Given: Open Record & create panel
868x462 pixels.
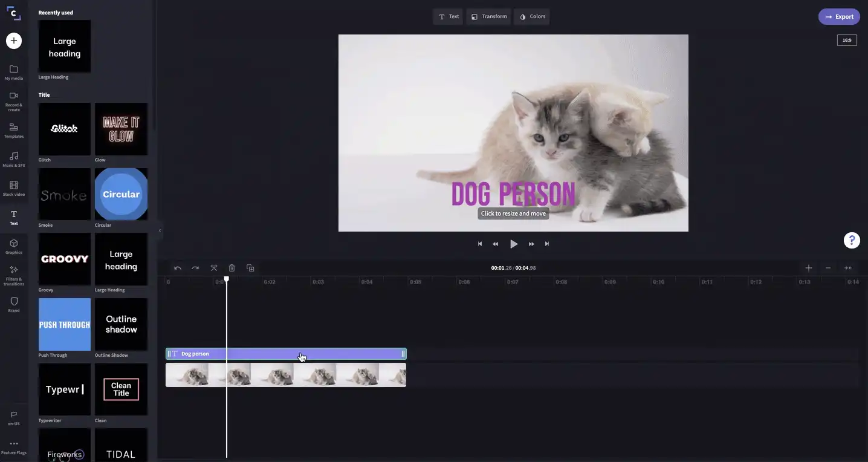Looking at the screenshot, I should [14, 101].
